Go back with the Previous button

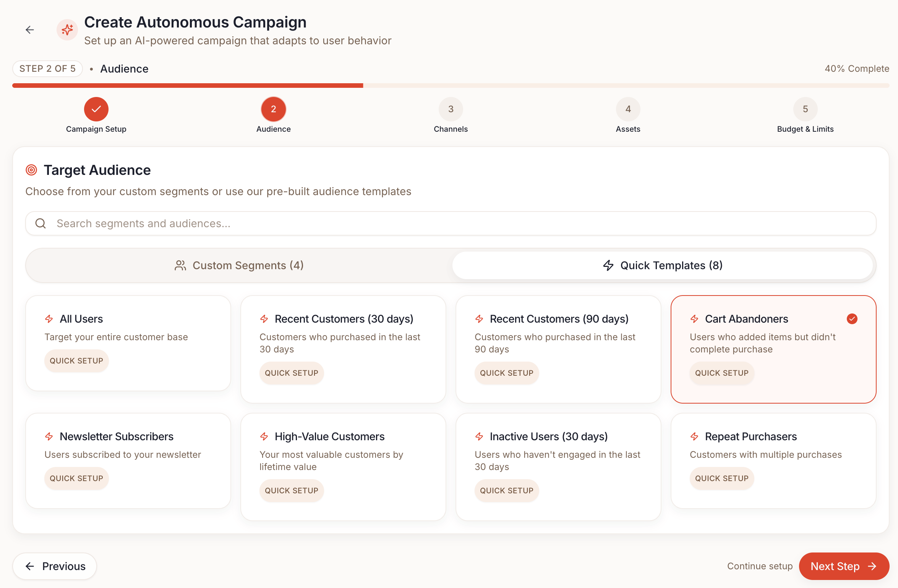pyautogui.click(x=55, y=566)
